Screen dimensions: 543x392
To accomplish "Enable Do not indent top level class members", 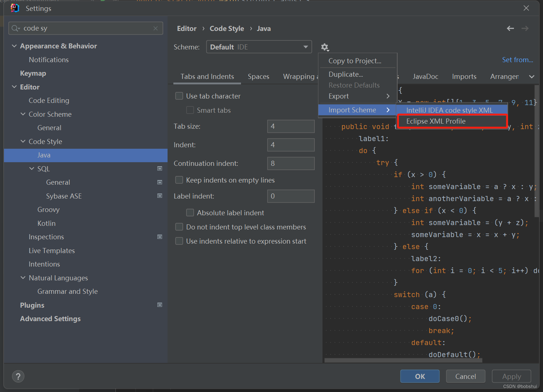I will 179,227.
